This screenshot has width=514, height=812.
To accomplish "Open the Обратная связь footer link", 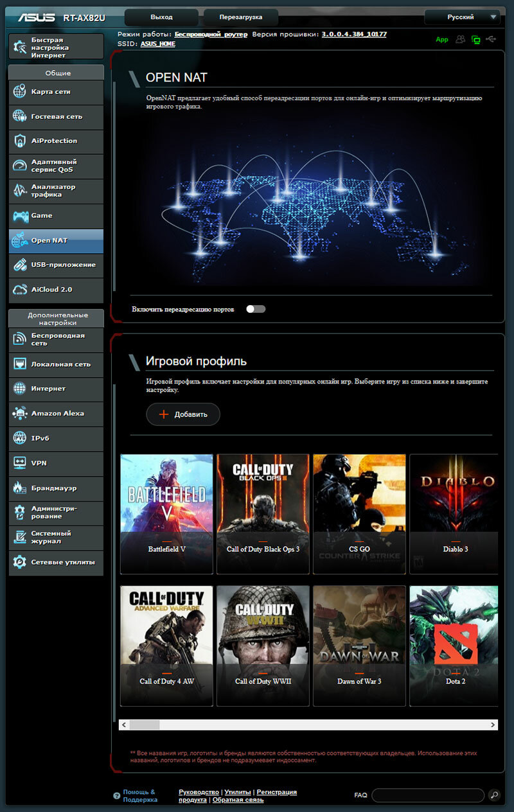I will pyautogui.click(x=238, y=800).
